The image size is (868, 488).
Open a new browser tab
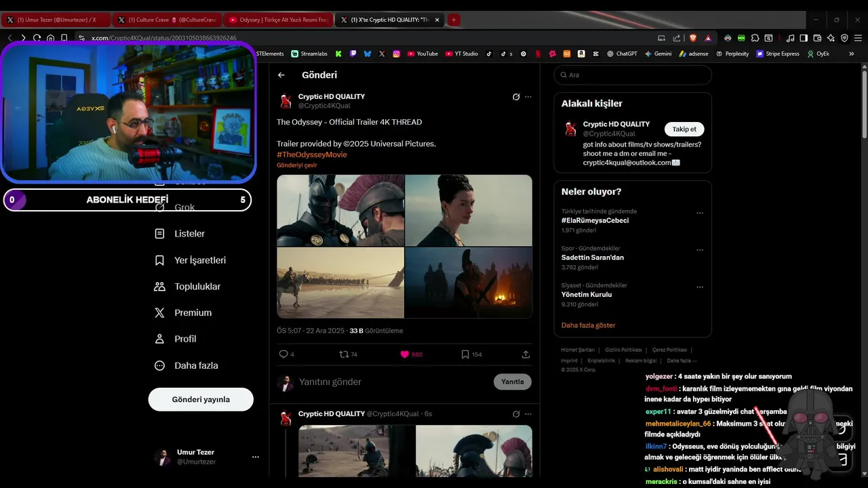click(454, 20)
